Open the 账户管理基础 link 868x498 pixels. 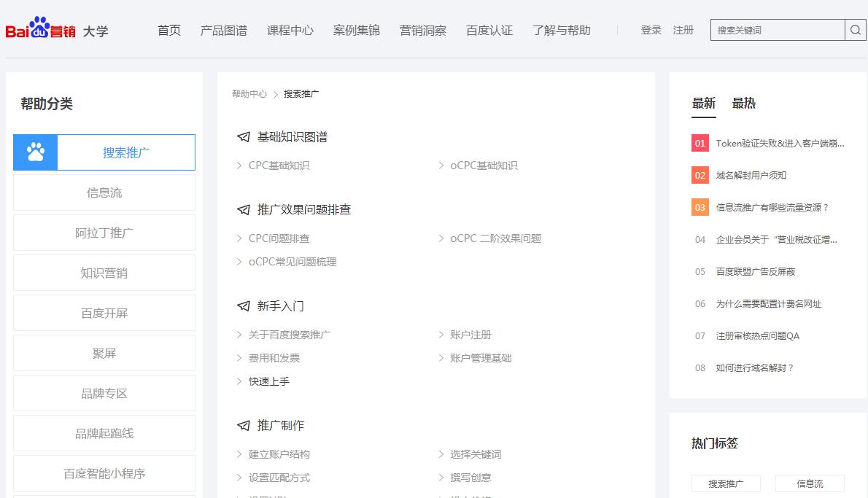(481, 358)
